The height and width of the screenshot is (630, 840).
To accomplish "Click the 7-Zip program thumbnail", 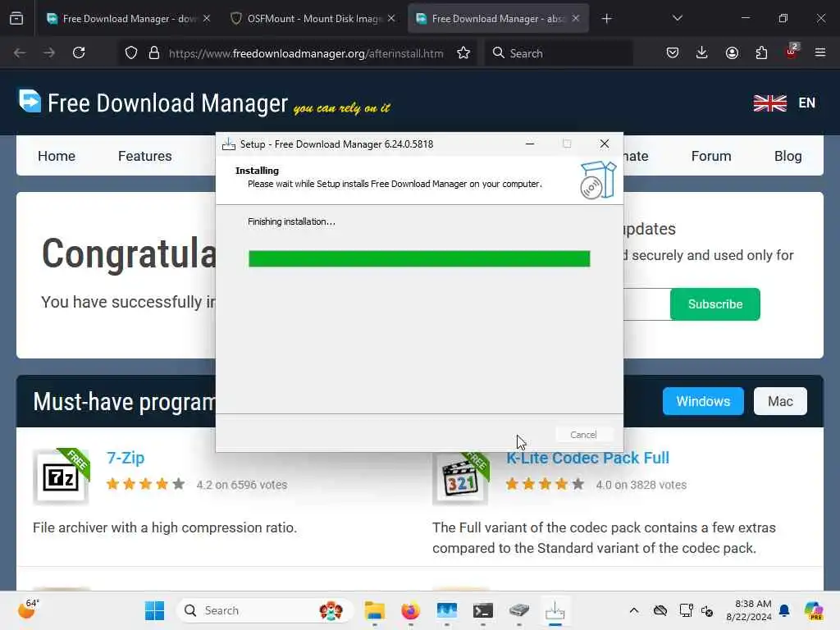I will coord(61,477).
